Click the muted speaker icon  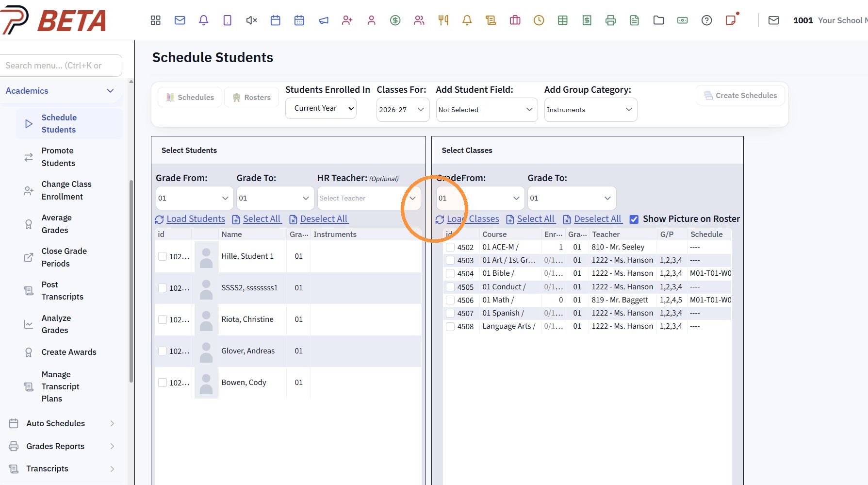(251, 20)
